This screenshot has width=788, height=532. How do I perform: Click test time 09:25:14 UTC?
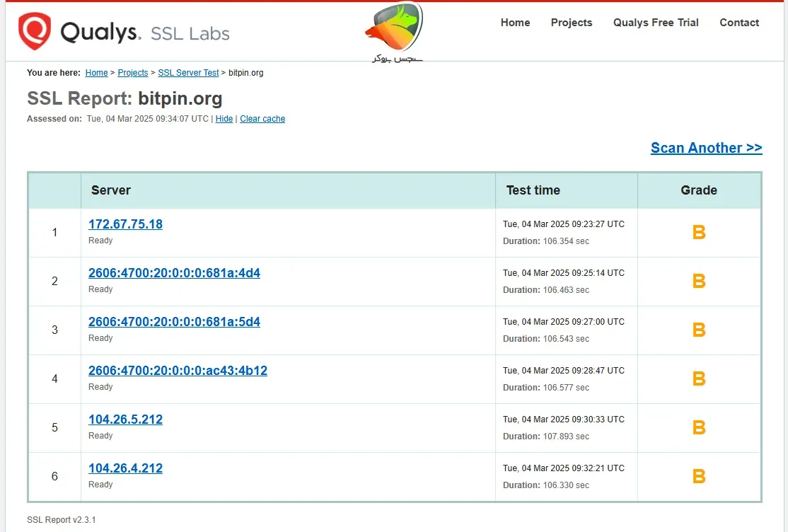click(564, 273)
